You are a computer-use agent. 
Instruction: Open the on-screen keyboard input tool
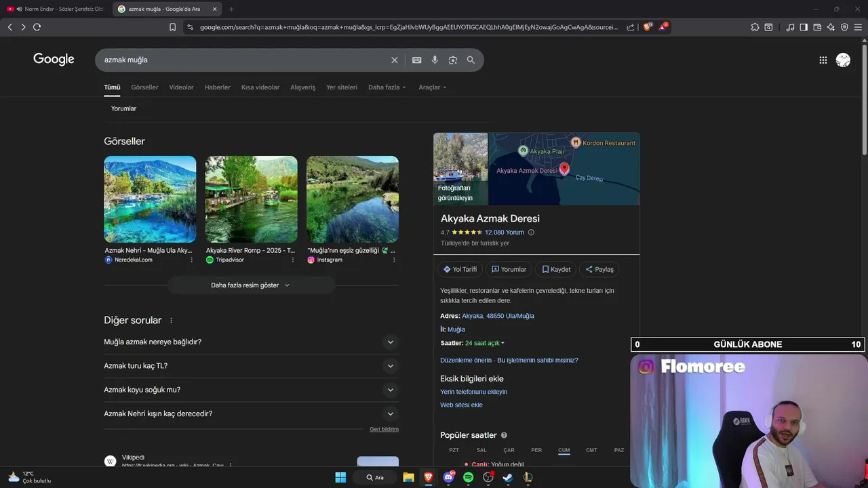pos(417,60)
